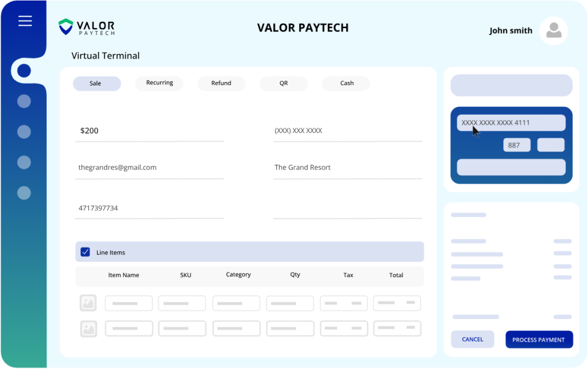Open John smith's profile avatar
588x369 pixels.
point(554,30)
